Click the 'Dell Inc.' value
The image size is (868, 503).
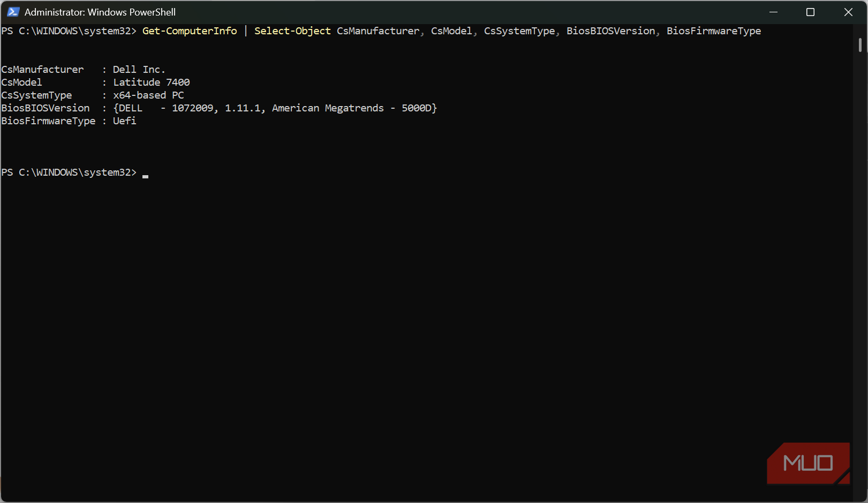point(139,70)
